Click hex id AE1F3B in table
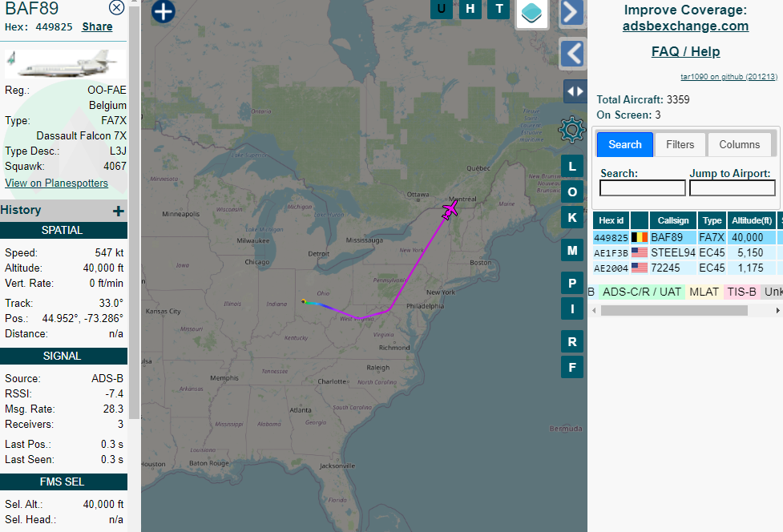Viewport: 783px width, 532px height. coord(611,253)
